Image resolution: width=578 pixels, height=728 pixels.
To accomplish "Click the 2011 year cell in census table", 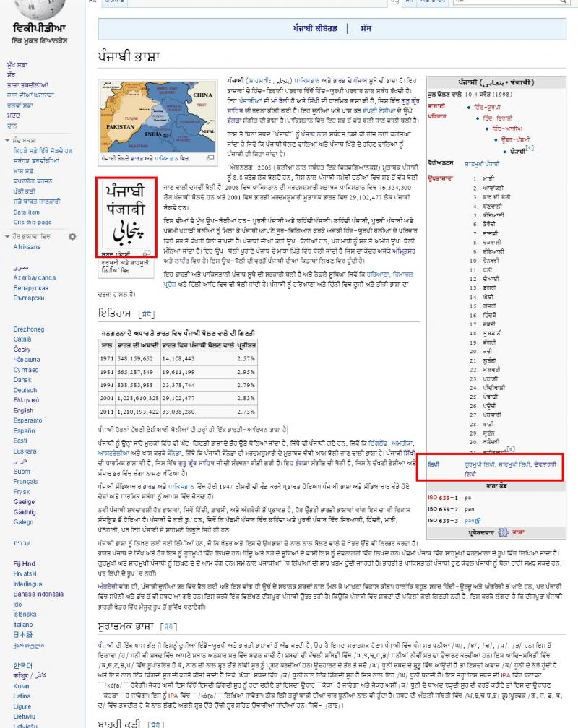I will coord(106,412).
